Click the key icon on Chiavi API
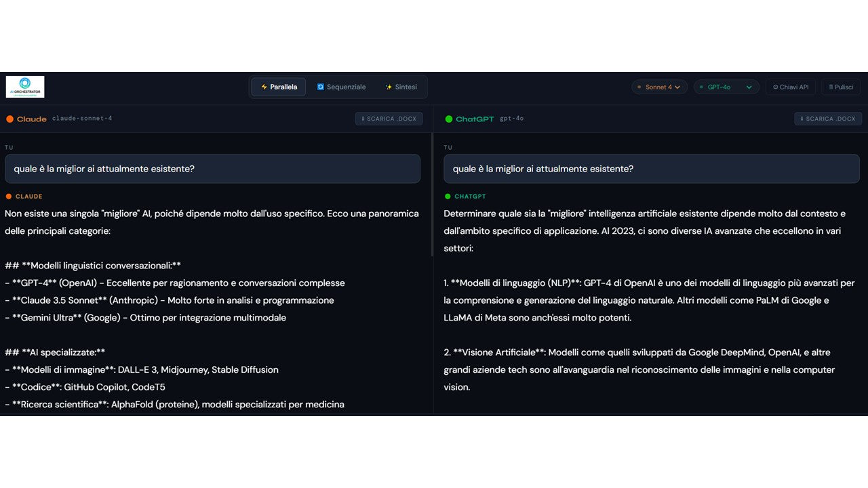Viewport: 868px width, 488px height. pos(776,86)
